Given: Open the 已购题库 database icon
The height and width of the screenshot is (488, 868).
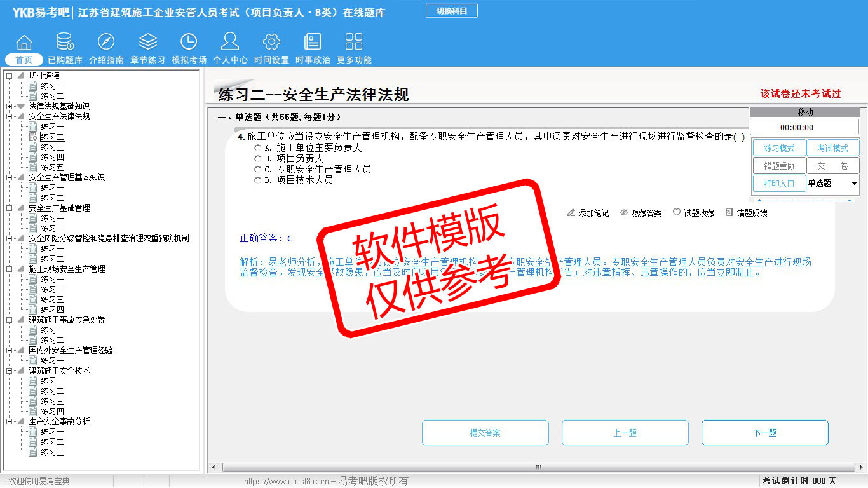Looking at the screenshot, I should (65, 42).
